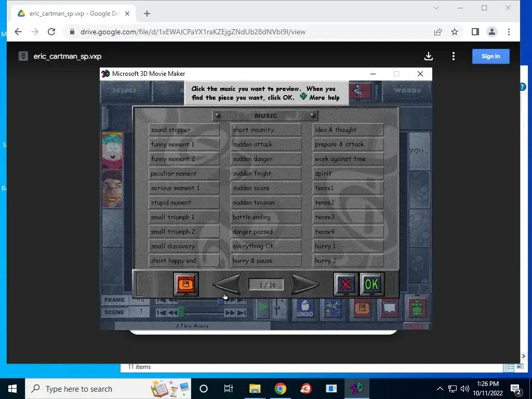Image resolution: width=532 pixels, height=399 pixels.
Task: Open the notification center
Action: pyautogui.click(x=516, y=389)
